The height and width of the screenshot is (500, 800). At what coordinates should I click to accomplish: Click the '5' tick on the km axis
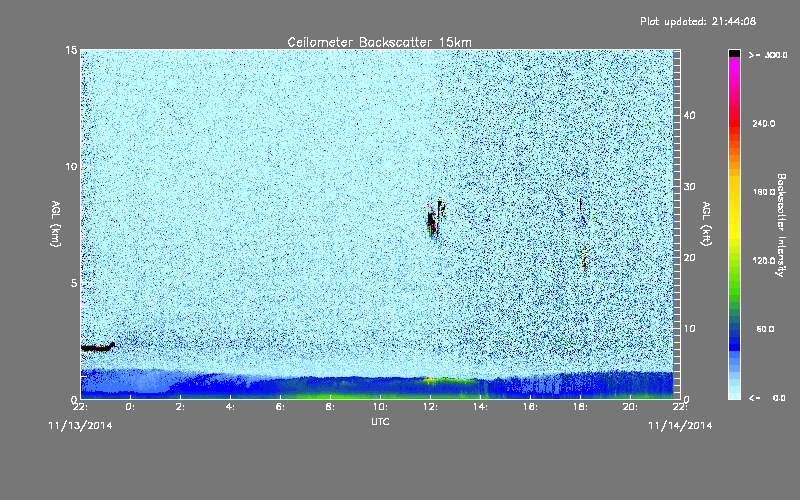[x=74, y=283]
